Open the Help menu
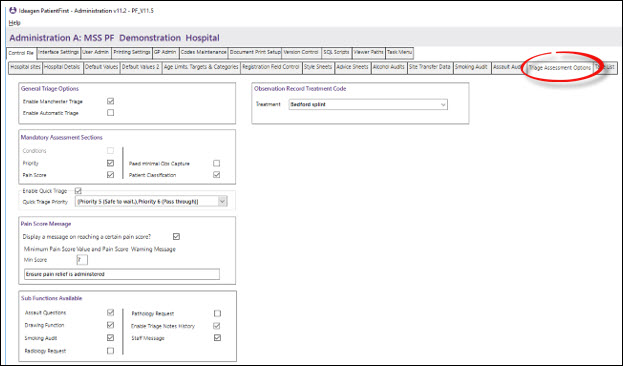 tap(14, 23)
